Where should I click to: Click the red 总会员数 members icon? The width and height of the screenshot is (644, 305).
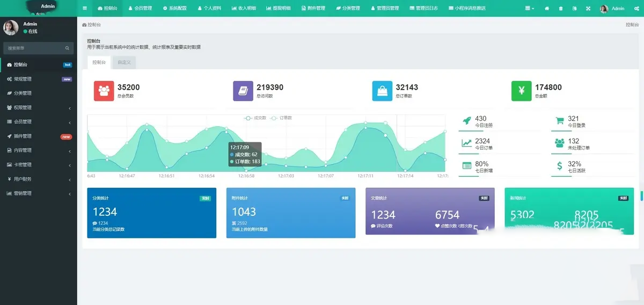(x=104, y=91)
